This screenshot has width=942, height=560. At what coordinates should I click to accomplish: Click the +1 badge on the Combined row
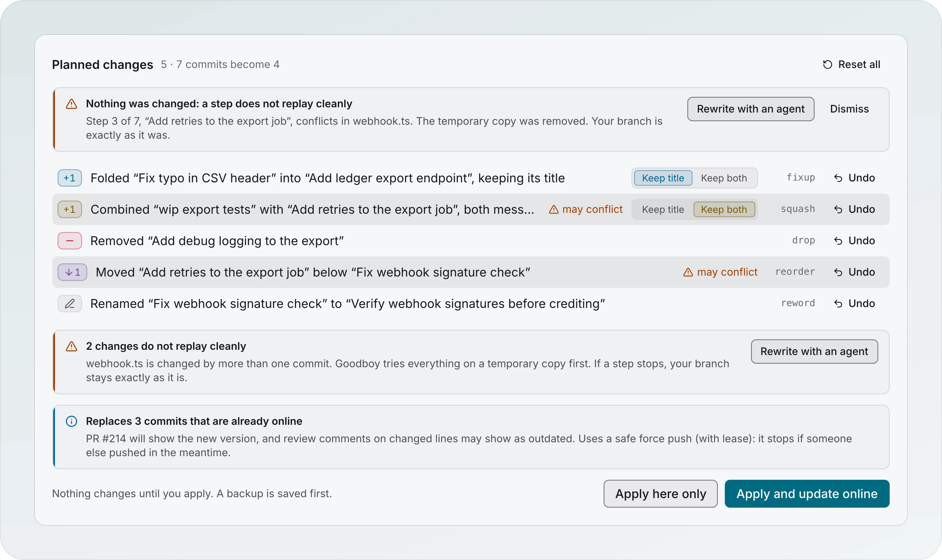click(70, 209)
